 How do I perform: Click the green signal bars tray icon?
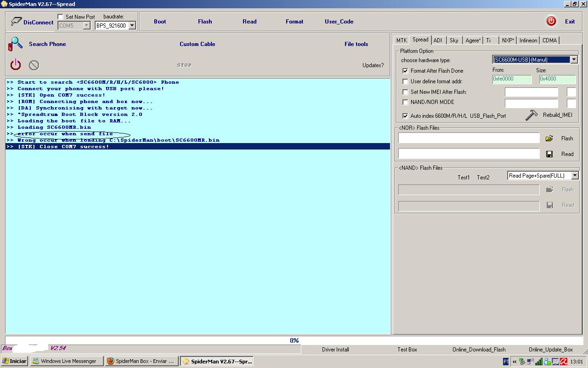(539, 362)
